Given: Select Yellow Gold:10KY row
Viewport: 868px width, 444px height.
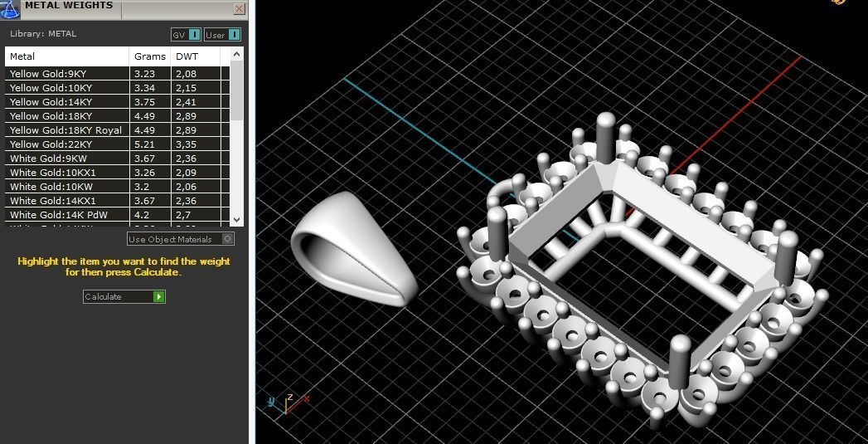Looking at the screenshot, I should (x=118, y=88).
